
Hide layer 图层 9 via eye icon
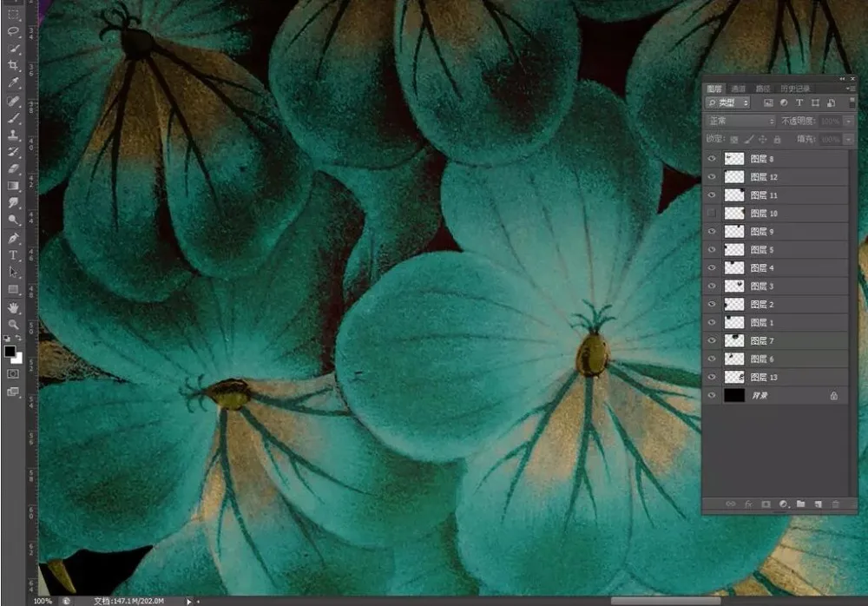point(712,232)
